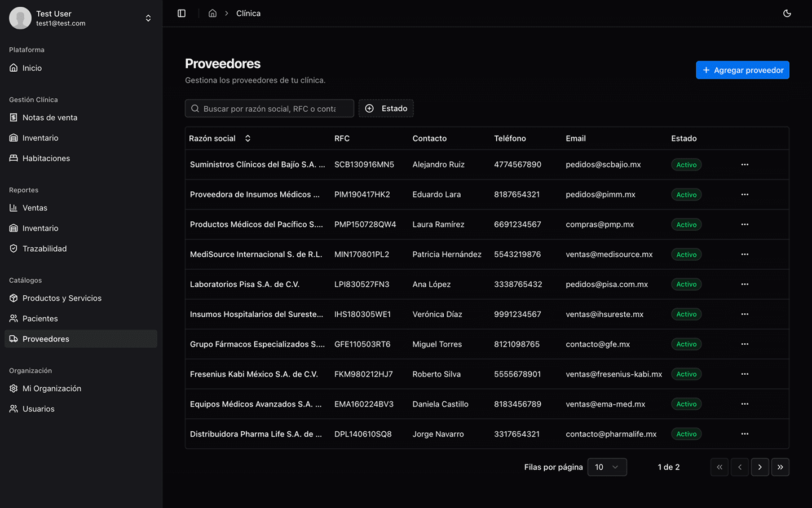Image resolution: width=812 pixels, height=508 pixels.
Task: Click the search magnifier icon
Action: (x=195, y=108)
